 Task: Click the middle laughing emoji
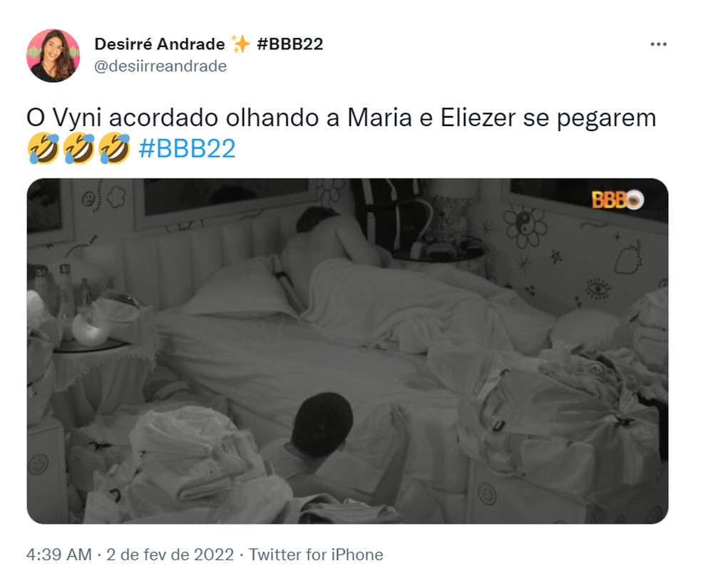point(78,148)
